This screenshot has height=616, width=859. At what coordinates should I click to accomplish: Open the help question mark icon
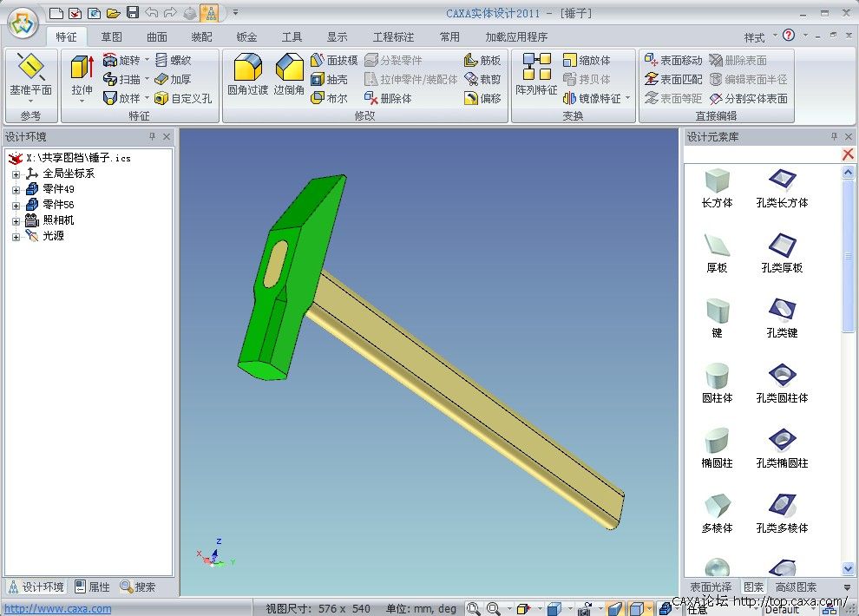tap(789, 36)
